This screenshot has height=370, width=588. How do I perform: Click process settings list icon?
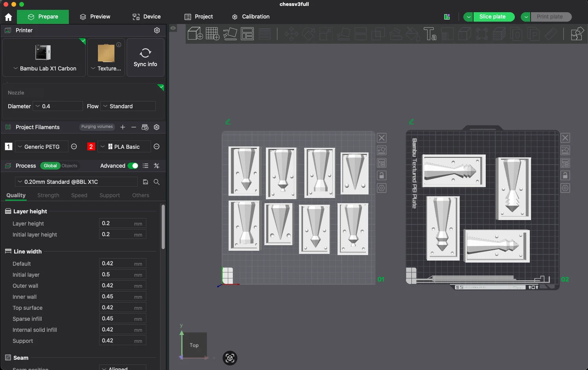tap(146, 166)
